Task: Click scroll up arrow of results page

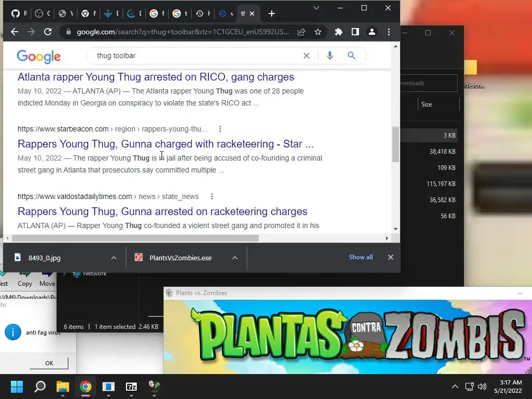Action: pyautogui.click(x=395, y=46)
